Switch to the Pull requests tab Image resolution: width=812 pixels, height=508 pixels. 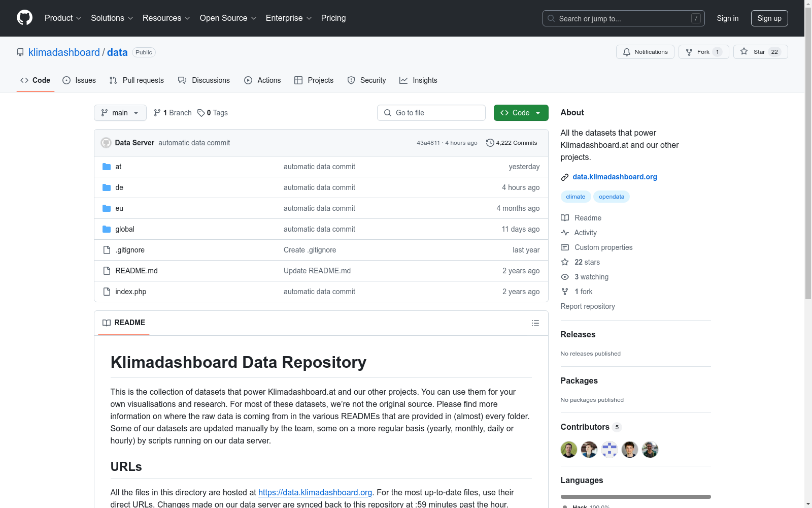pyautogui.click(x=137, y=80)
